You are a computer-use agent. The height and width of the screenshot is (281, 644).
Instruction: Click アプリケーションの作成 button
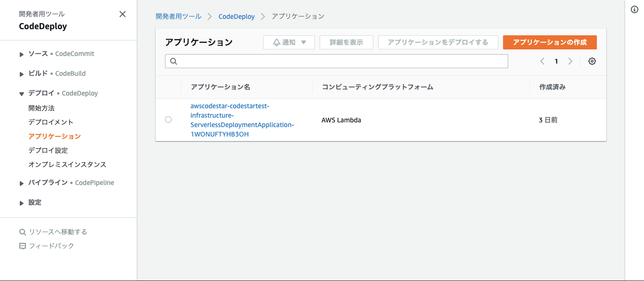click(550, 42)
